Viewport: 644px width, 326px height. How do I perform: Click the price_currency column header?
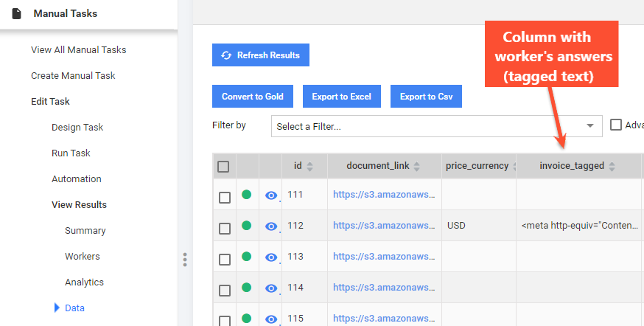pos(479,166)
